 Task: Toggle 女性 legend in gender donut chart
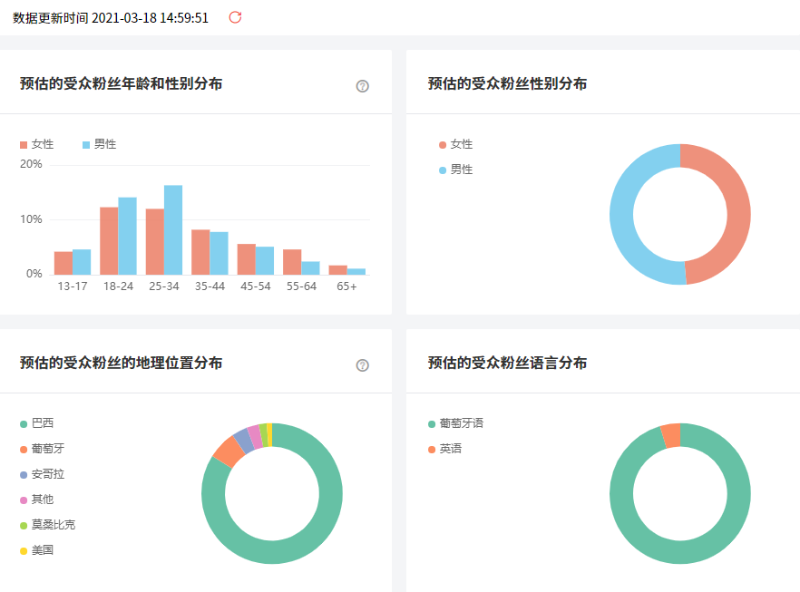coord(456,144)
